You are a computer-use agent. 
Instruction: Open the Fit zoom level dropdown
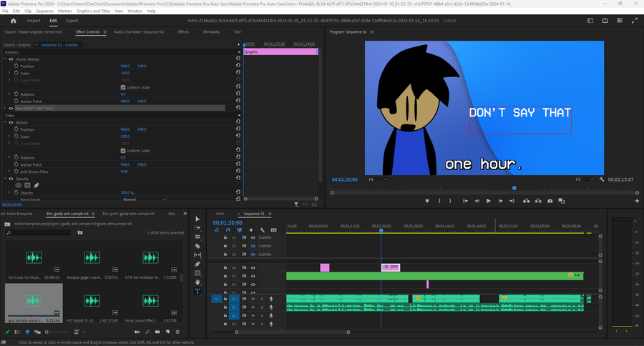pos(377,179)
